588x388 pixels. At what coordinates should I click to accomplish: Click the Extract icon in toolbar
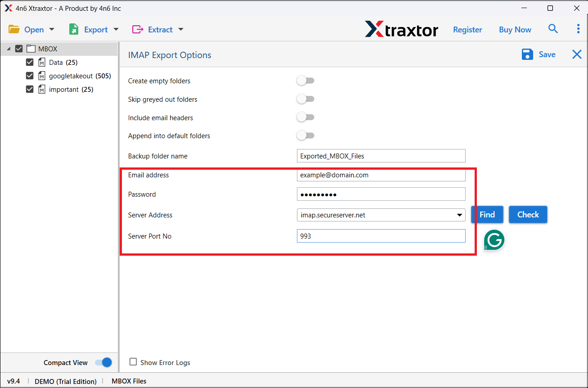pos(137,29)
